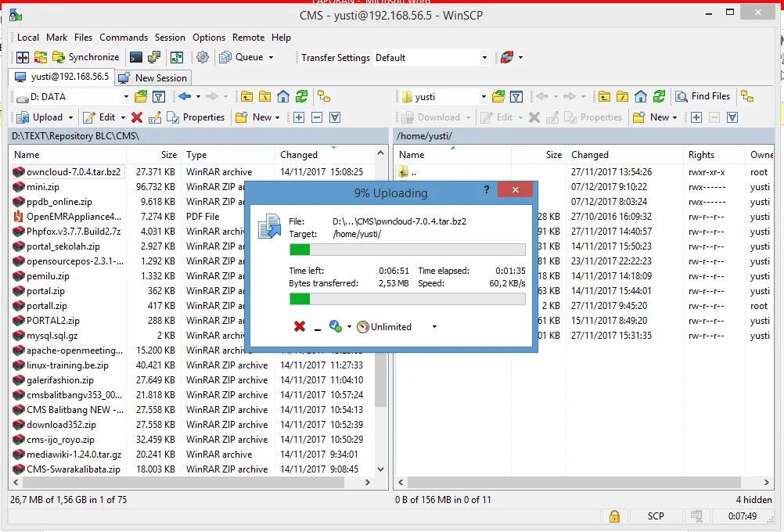Go back in the local panel history
Screen dimensions: 784x532
(185, 96)
